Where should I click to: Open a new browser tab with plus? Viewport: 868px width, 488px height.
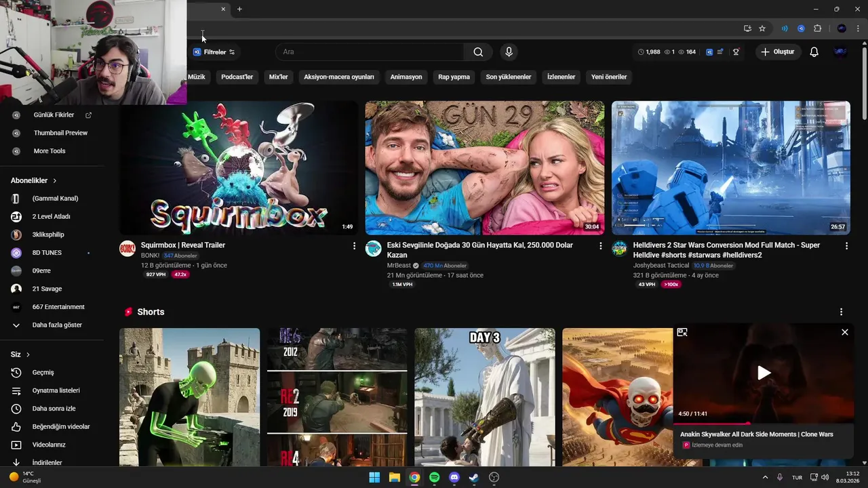tap(239, 9)
